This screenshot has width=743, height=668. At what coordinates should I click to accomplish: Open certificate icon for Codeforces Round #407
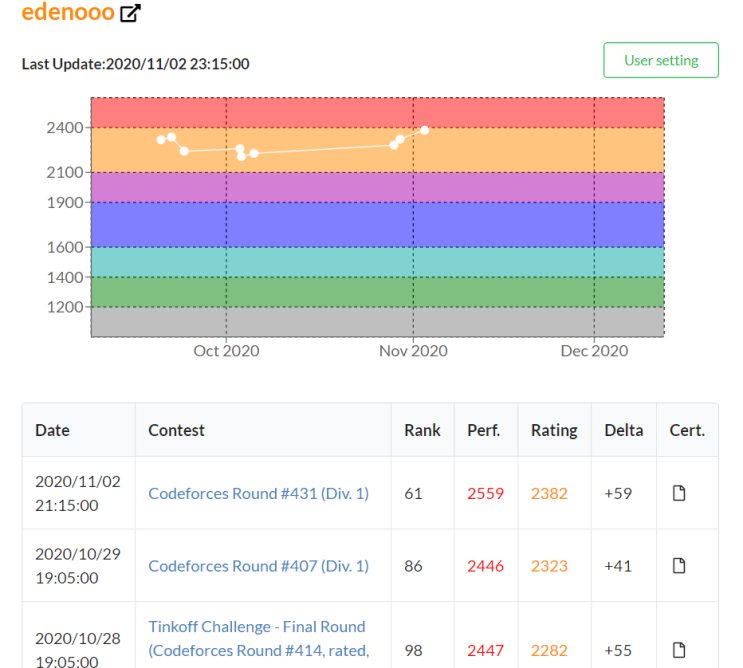click(679, 566)
